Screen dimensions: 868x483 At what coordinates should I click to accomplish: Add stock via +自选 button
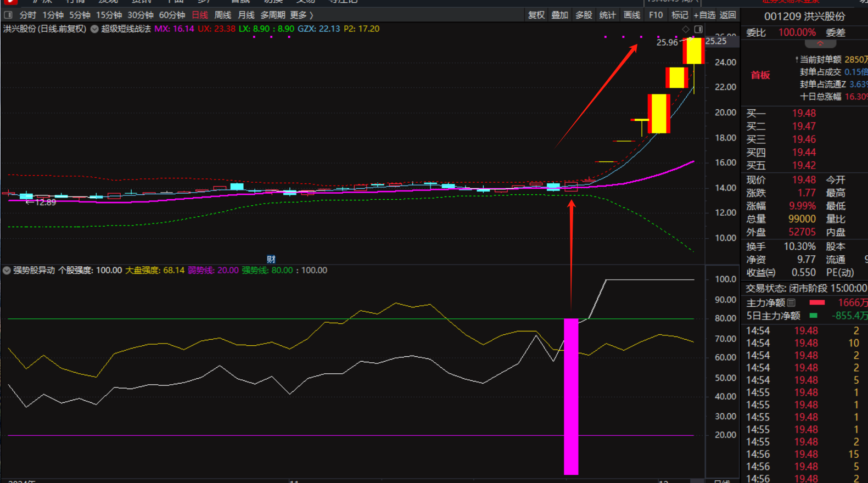pos(704,15)
